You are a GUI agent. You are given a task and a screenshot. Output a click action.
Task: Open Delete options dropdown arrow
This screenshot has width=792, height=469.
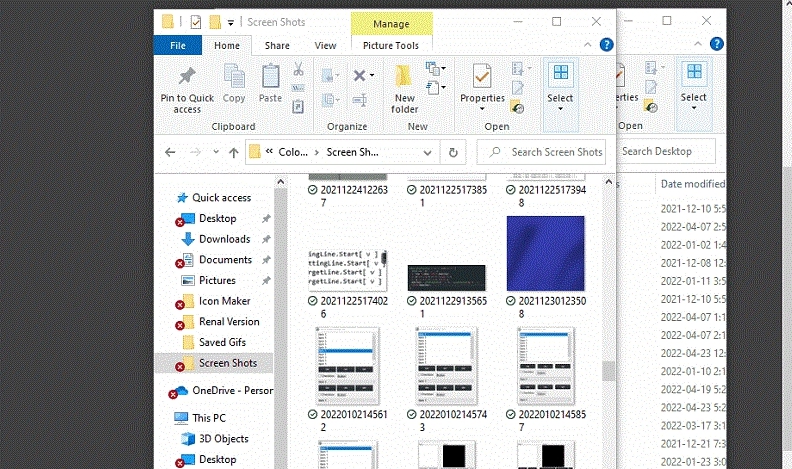[x=373, y=76]
